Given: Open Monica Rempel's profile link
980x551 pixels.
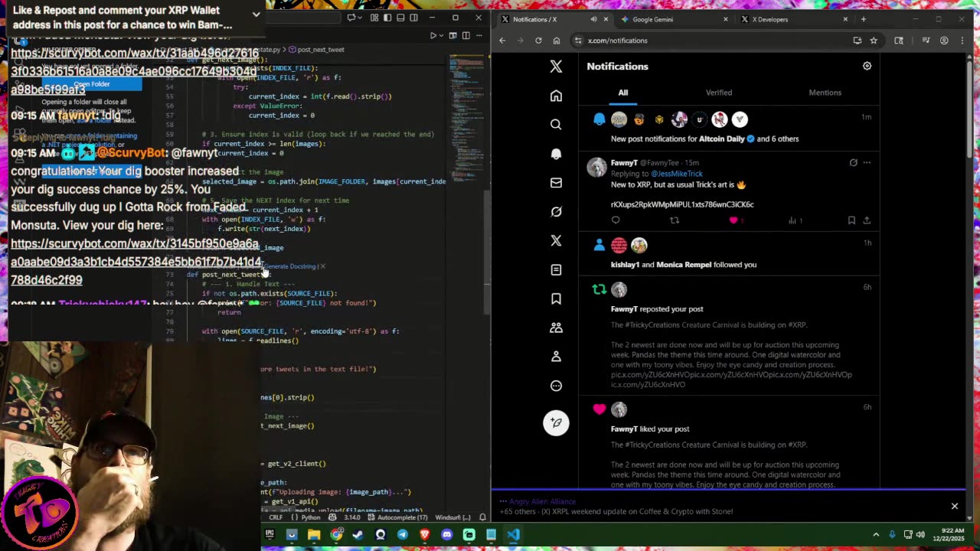Looking at the screenshot, I should (684, 265).
